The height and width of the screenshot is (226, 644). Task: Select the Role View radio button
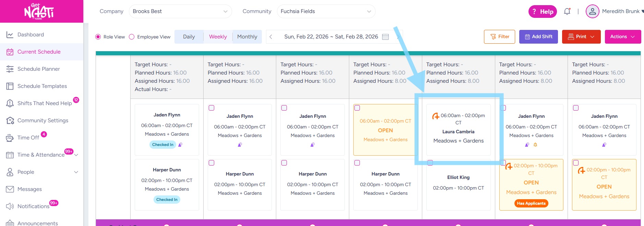tap(98, 37)
